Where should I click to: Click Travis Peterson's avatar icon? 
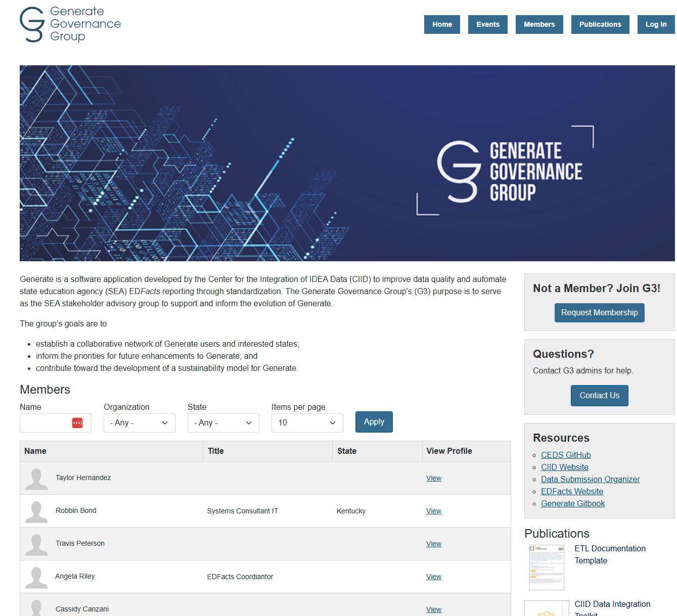tap(36, 545)
